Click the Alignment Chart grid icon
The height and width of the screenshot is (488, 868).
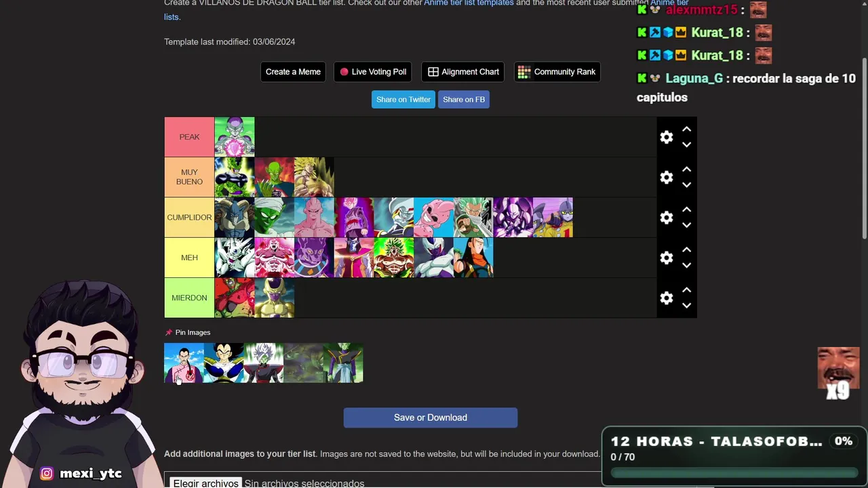point(433,72)
